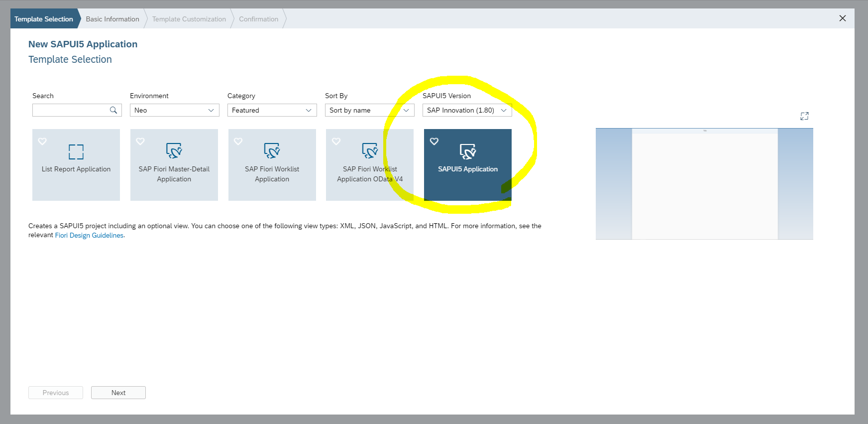This screenshot has height=424, width=868.
Task: Choose SAP Fiori Worklist OData V4 template icon
Action: (x=370, y=151)
